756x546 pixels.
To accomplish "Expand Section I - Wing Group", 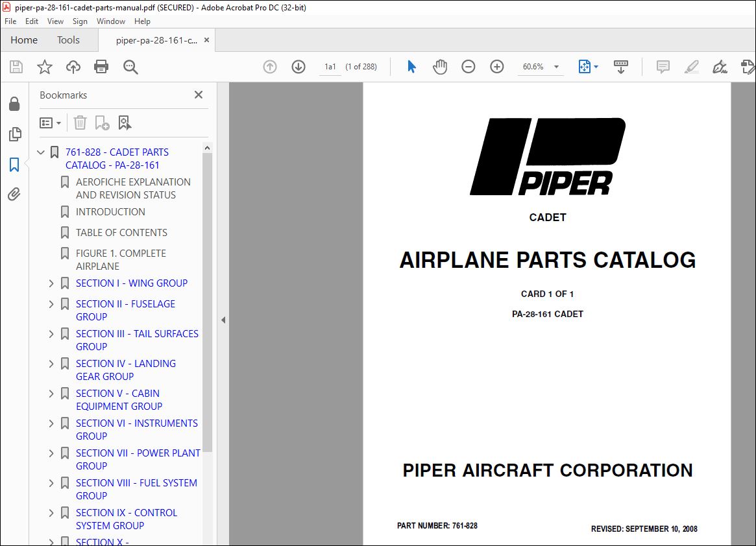I will 51,283.
